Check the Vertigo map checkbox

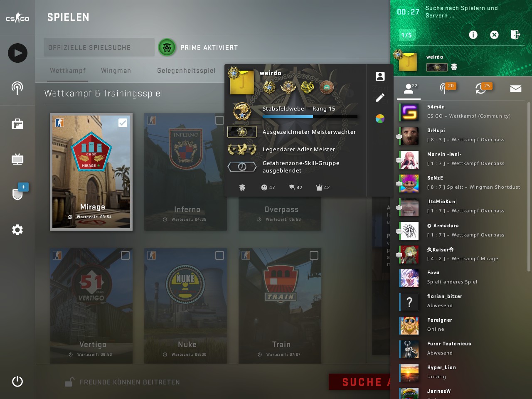(x=125, y=255)
